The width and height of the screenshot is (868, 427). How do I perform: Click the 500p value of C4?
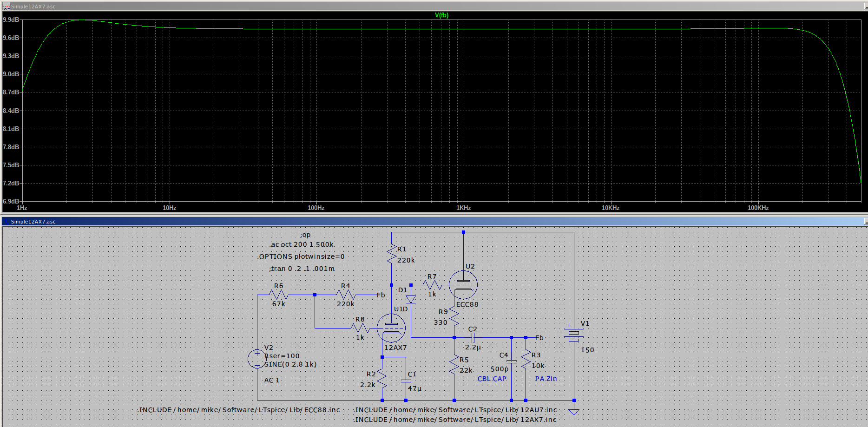[500, 369]
